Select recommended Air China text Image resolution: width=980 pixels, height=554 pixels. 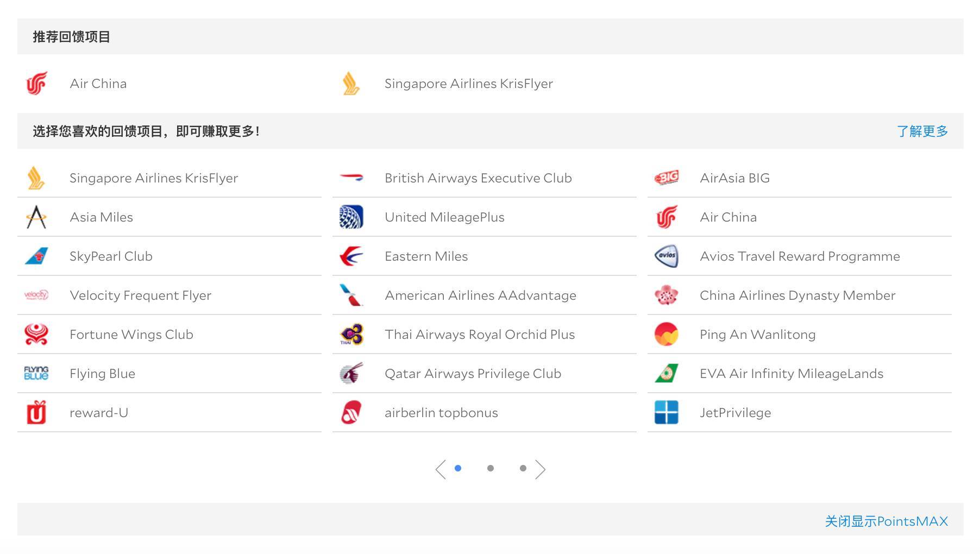(x=98, y=84)
